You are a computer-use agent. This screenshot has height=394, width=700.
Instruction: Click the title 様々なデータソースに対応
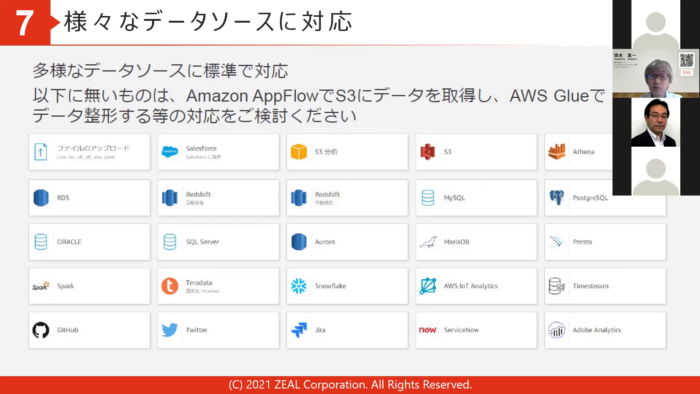click(208, 22)
